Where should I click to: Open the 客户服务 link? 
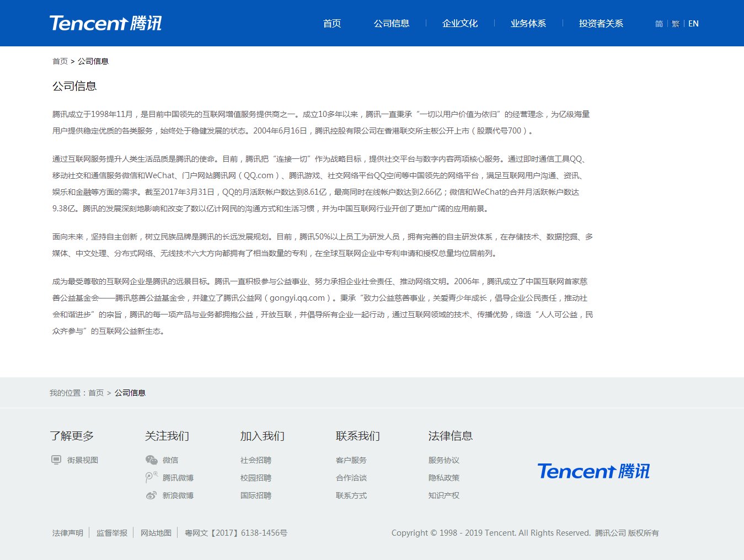tap(351, 460)
